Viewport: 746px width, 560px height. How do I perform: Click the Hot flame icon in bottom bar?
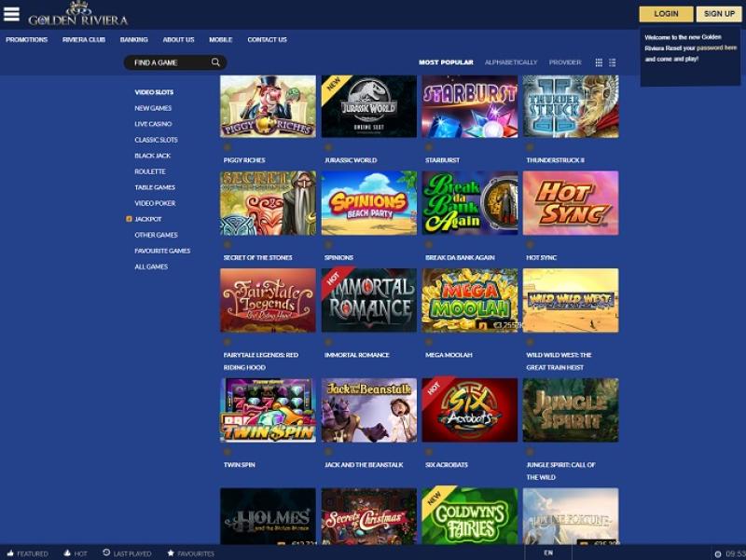point(67,553)
